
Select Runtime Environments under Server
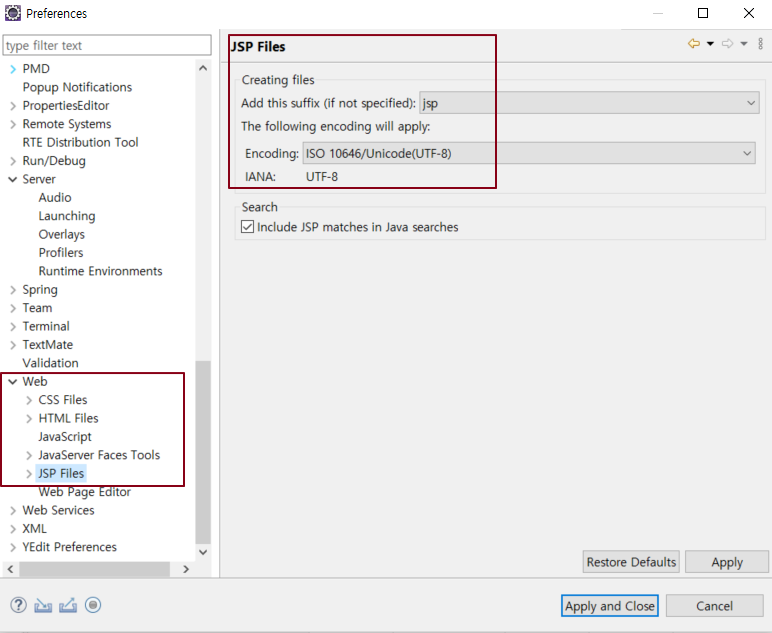(x=100, y=271)
